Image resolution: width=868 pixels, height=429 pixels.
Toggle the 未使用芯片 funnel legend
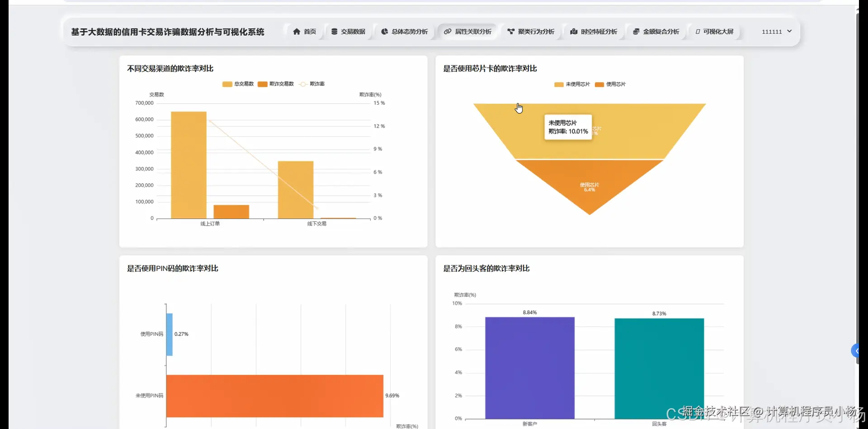coord(572,84)
